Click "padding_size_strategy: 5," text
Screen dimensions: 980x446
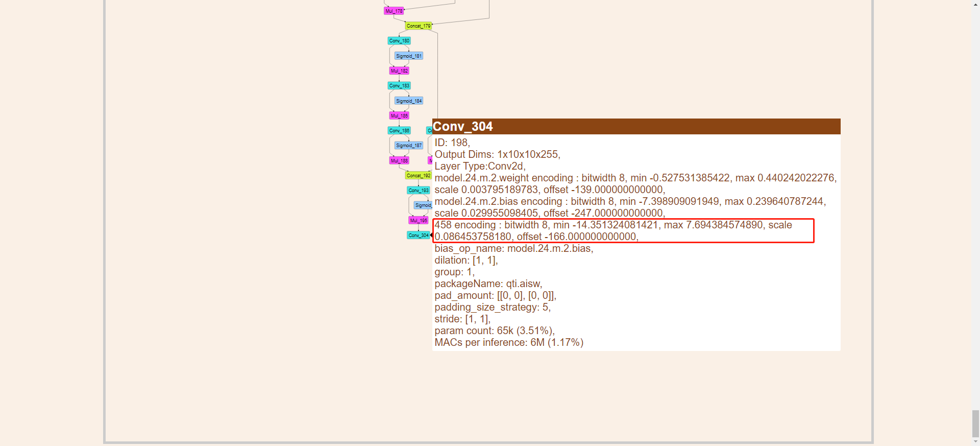coord(493,307)
